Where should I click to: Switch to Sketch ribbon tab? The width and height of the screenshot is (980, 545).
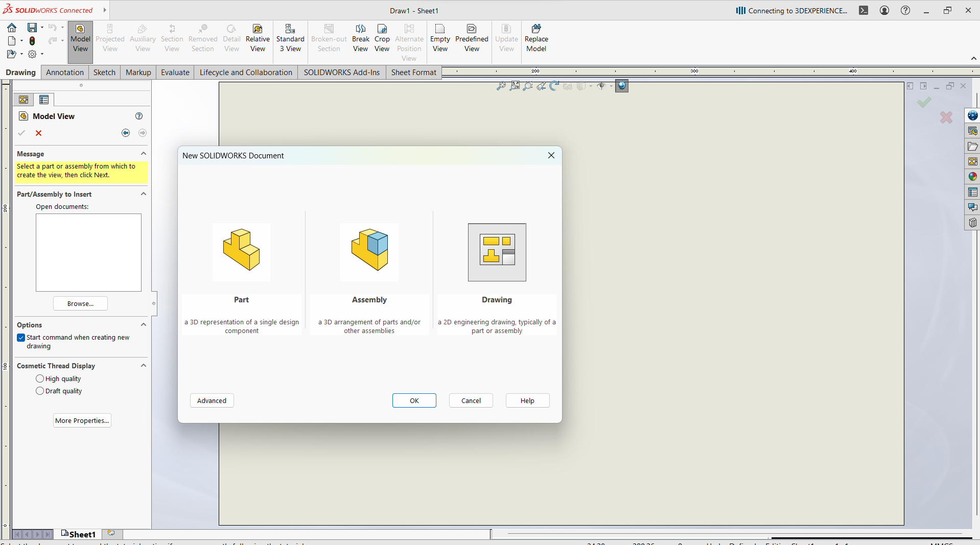tap(104, 73)
